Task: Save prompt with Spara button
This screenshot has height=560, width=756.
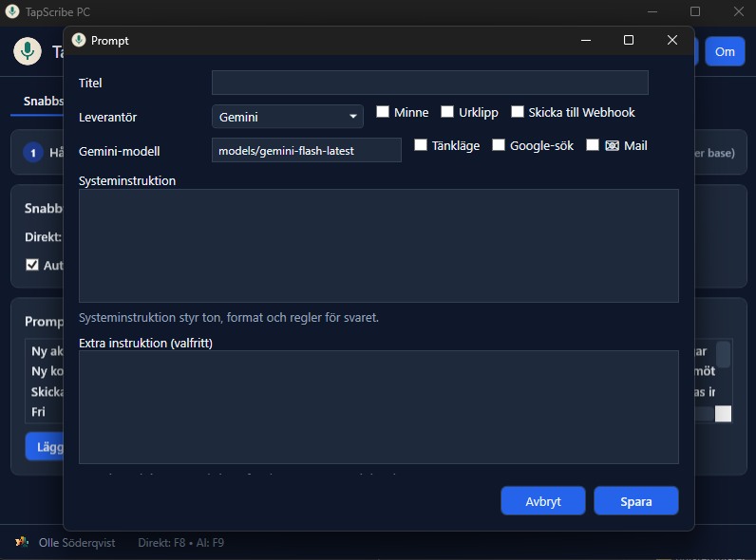Action: pos(636,501)
